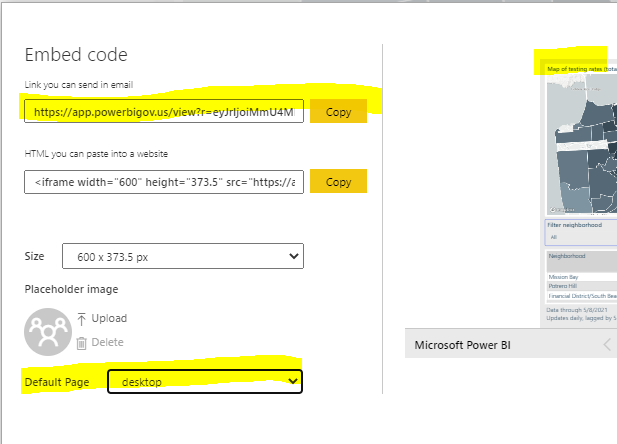617x444 pixels.
Task: Copy the email link URL
Action: point(338,112)
